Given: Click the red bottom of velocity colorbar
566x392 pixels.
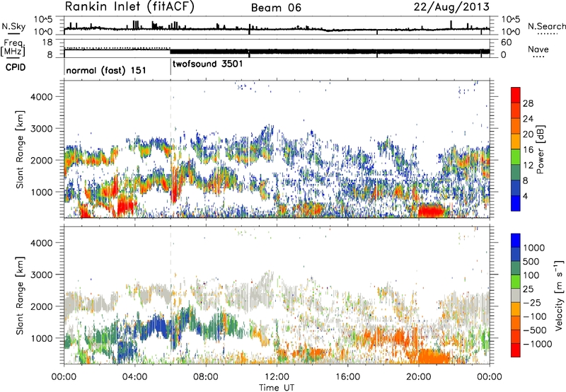Looking at the screenshot, I should coord(516,350).
